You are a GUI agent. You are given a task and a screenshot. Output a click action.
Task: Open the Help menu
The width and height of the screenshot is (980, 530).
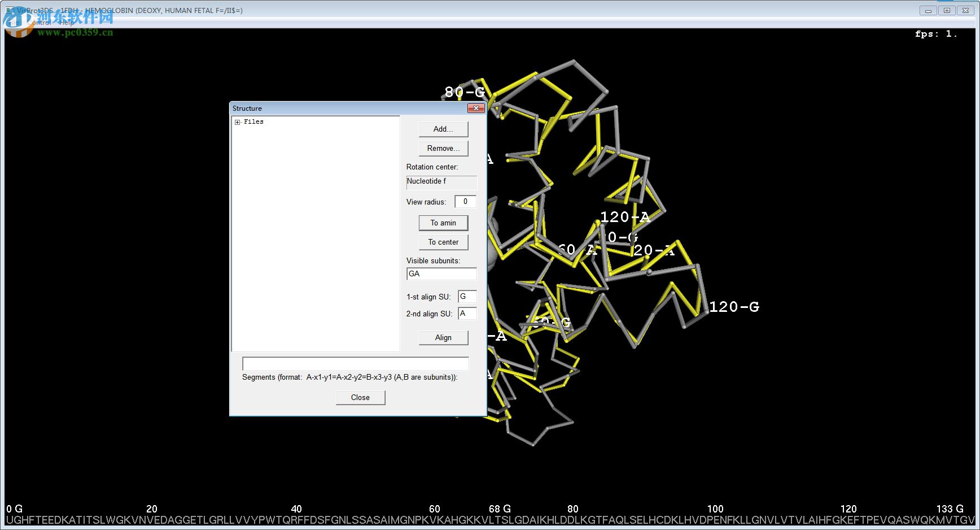(x=67, y=23)
